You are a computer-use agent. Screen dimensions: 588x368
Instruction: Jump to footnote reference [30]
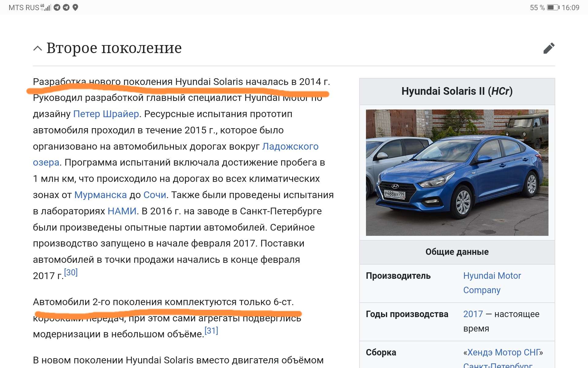(71, 272)
